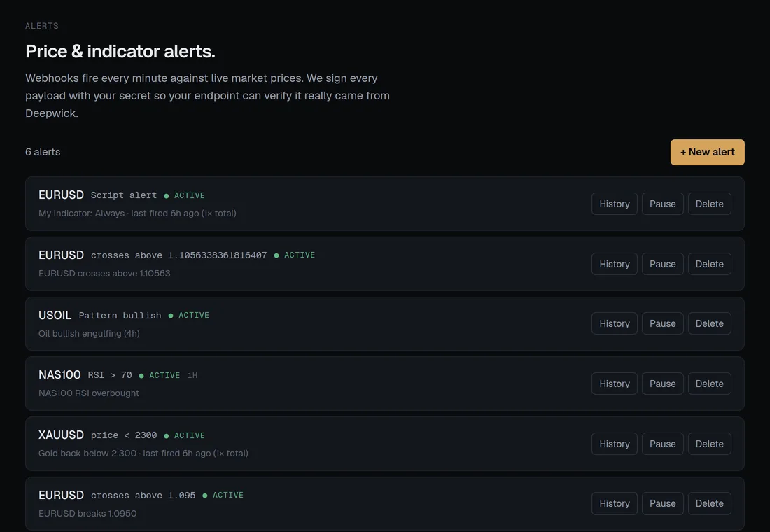
Task: Click the ACTIVE status on USOIL alert
Action: point(193,316)
